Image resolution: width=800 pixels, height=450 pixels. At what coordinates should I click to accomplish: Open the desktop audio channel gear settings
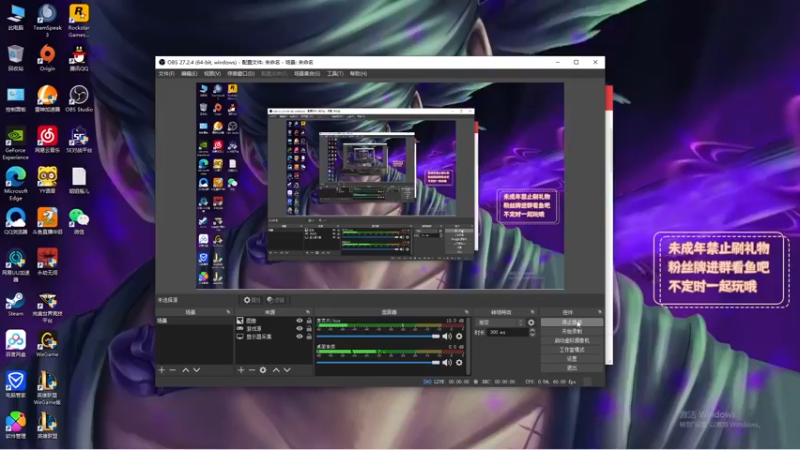[459, 362]
